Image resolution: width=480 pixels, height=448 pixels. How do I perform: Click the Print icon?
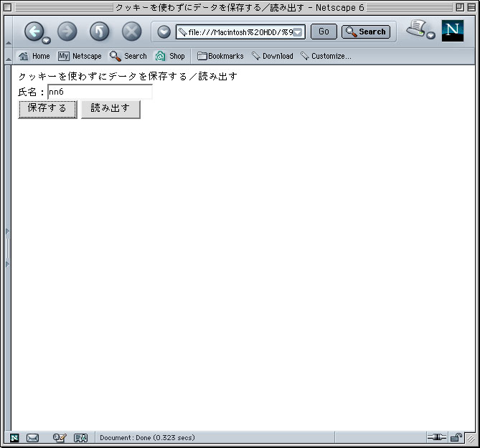[416, 29]
